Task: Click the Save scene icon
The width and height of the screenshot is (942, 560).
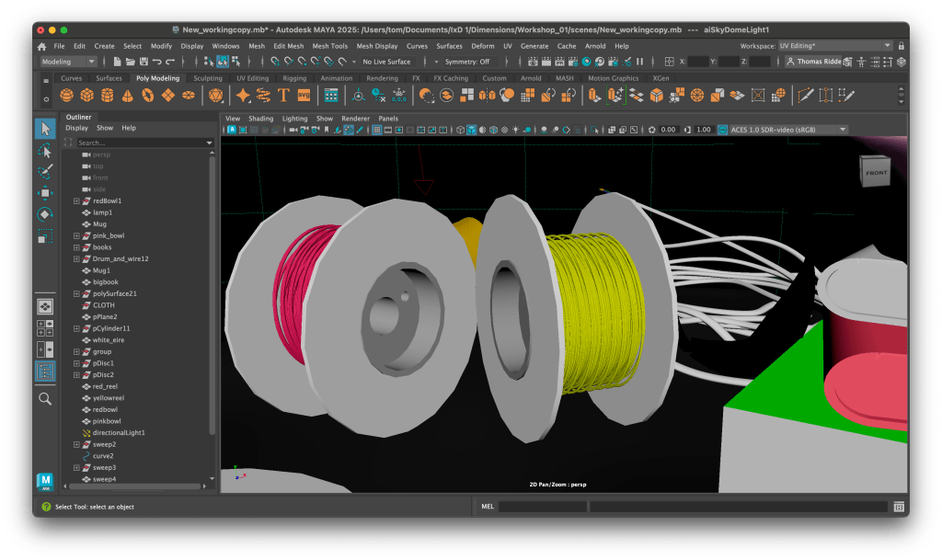Action: point(143,62)
